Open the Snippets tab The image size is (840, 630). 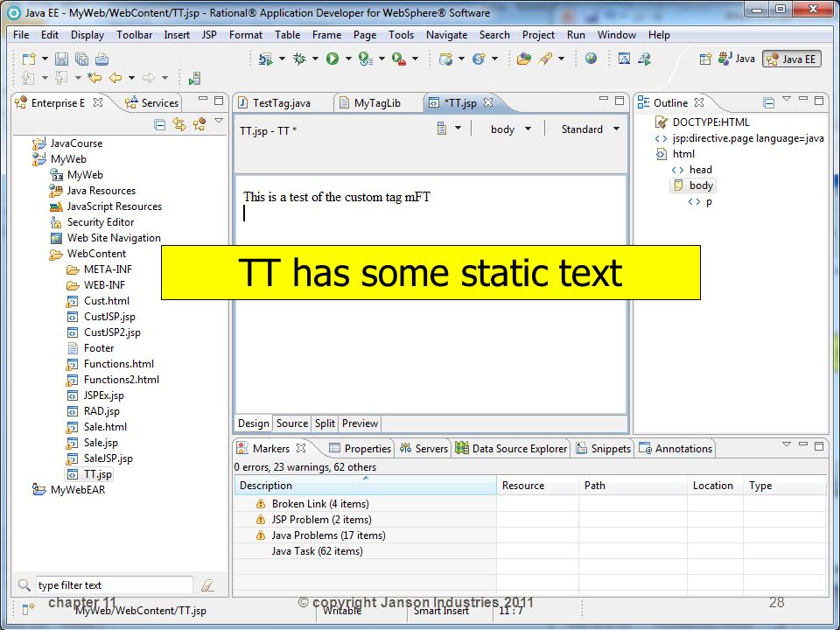[603, 448]
